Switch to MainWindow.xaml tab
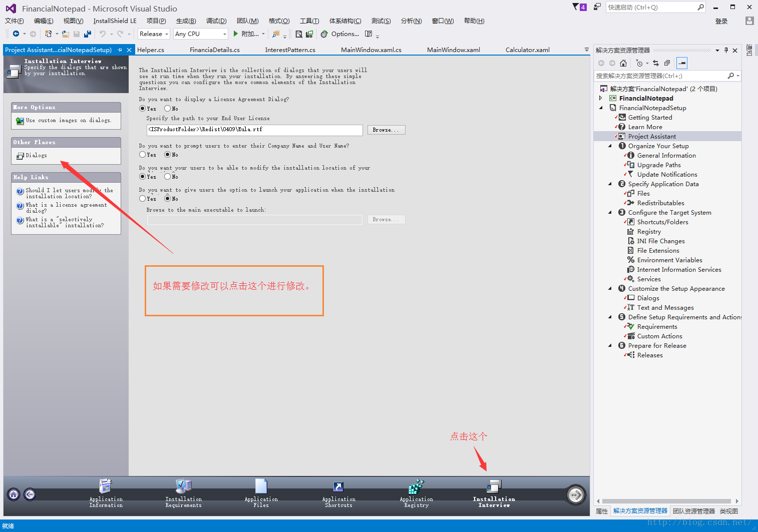 point(454,50)
